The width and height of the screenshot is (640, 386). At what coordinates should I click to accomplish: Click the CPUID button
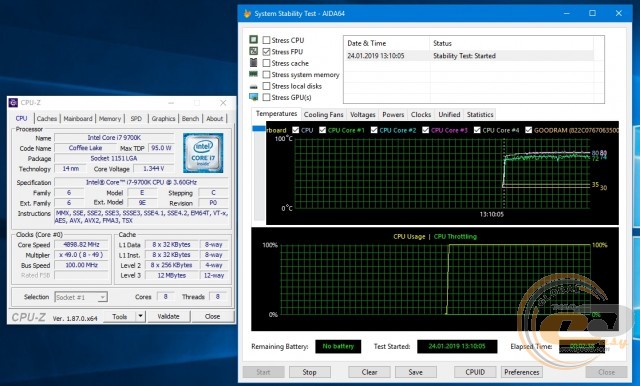475,372
